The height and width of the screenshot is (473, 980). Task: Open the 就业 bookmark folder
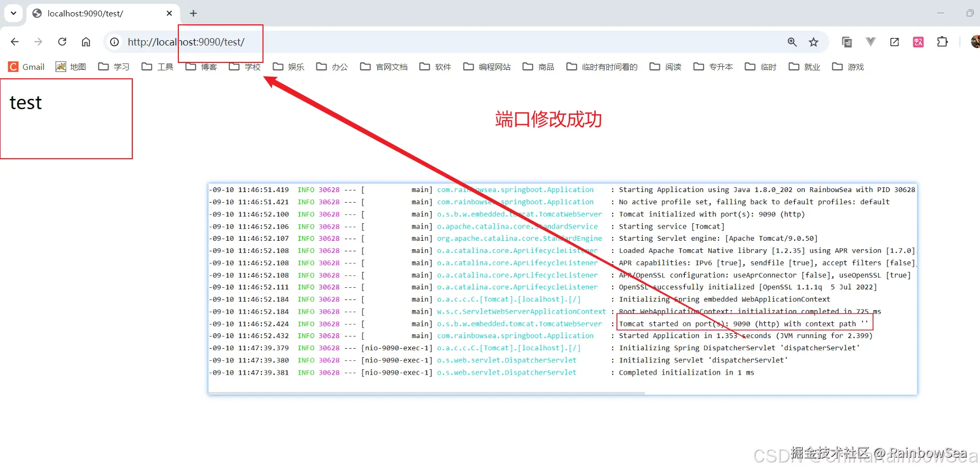coord(804,67)
